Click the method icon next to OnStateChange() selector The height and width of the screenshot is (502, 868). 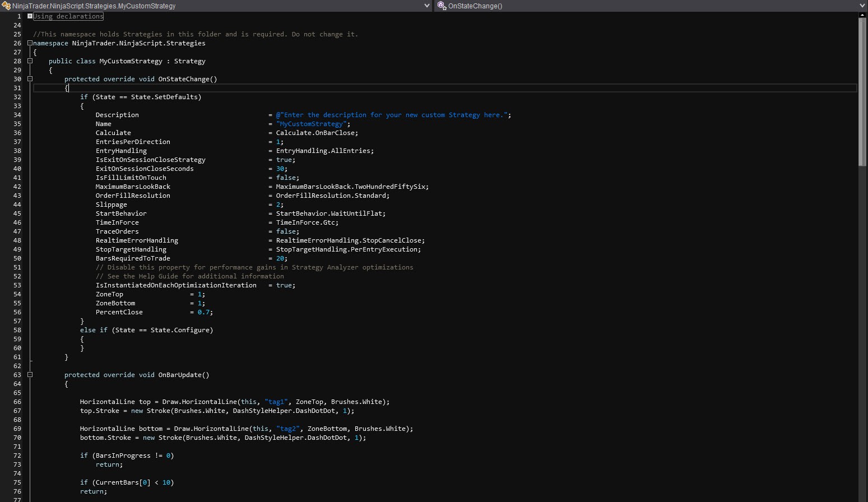[442, 6]
